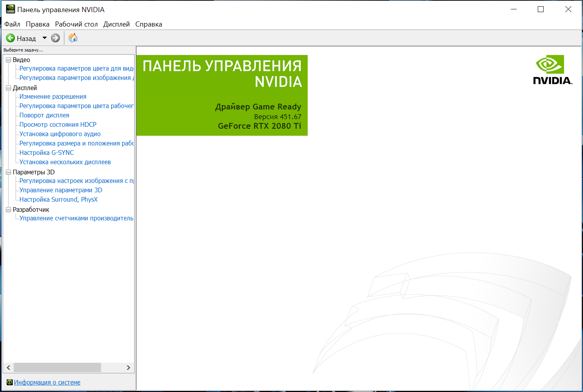The image size is (583, 392).
Task: Click the Назад button label
Action: click(x=26, y=38)
